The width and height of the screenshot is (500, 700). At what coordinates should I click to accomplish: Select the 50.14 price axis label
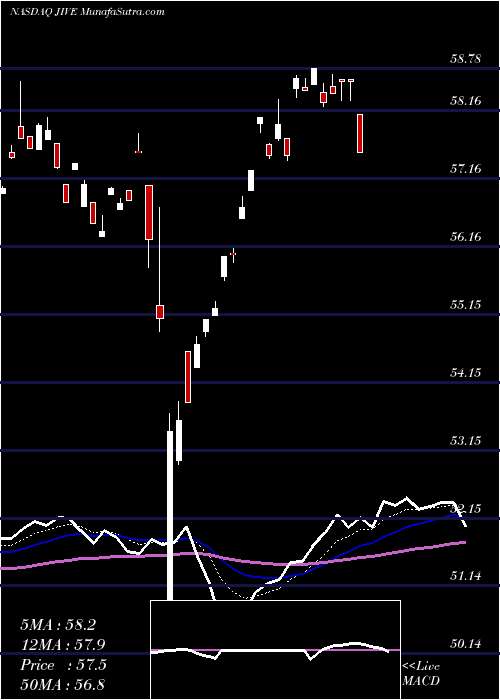pyautogui.click(x=466, y=644)
